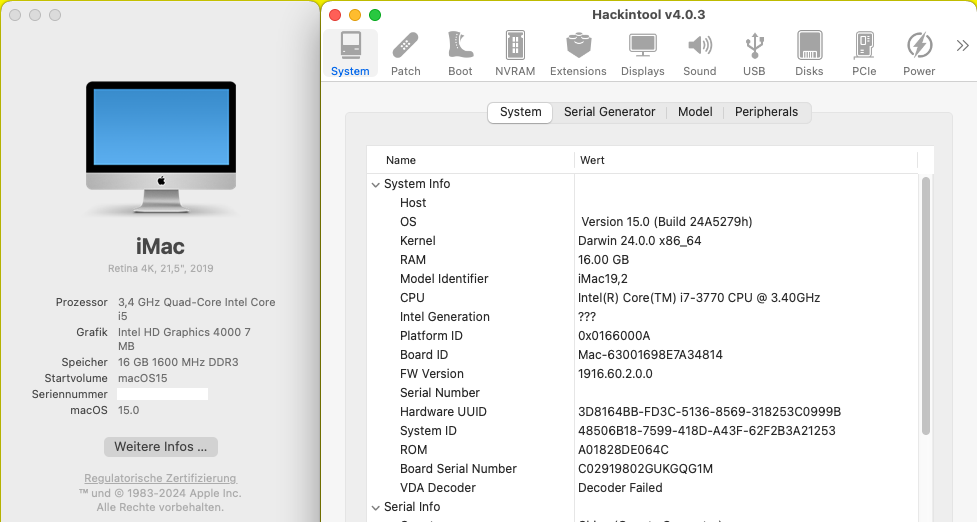Click the value 'Decoder Failed'

620,488
